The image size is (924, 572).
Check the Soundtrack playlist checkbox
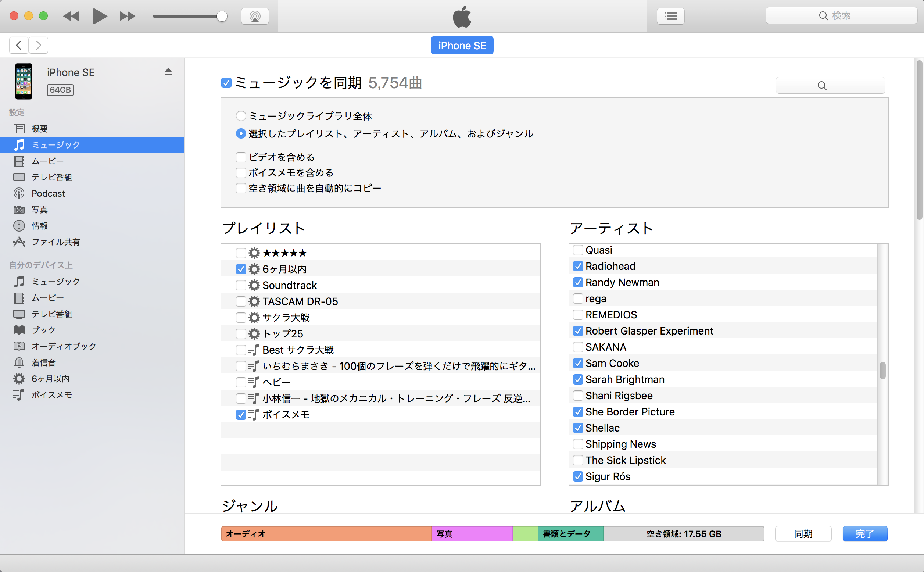pos(241,285)
